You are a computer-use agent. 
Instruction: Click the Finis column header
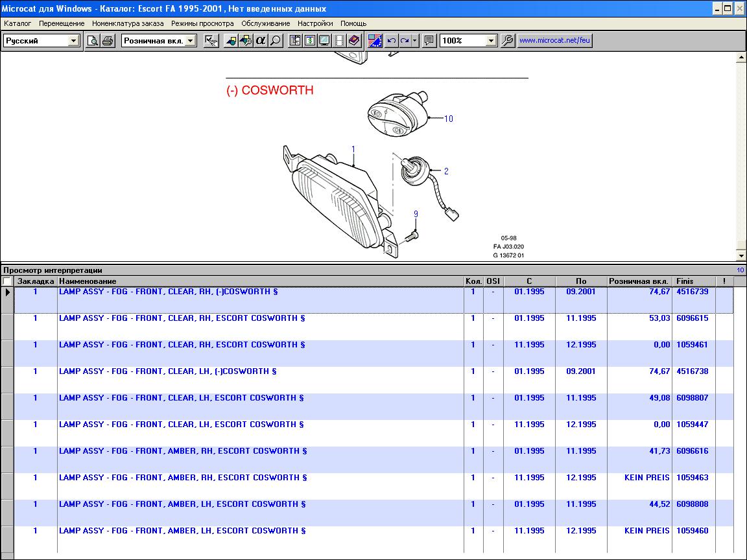pos(685,281)
